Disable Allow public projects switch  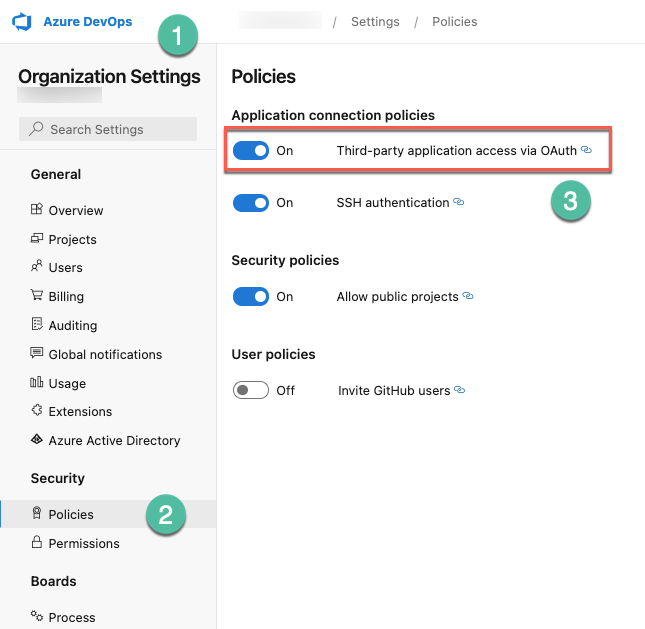251,297
